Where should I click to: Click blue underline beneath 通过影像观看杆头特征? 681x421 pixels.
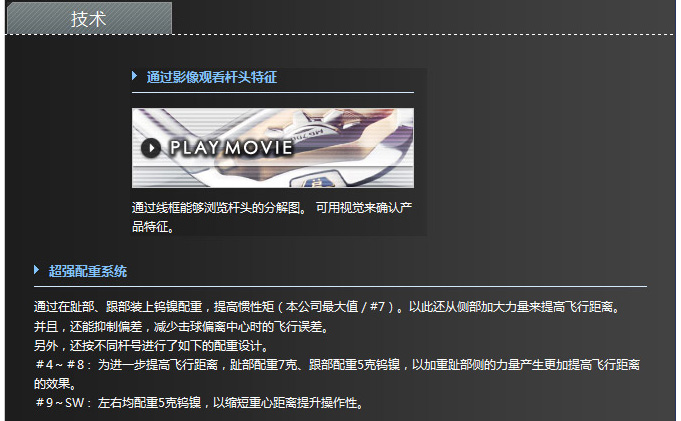[273, 93]
